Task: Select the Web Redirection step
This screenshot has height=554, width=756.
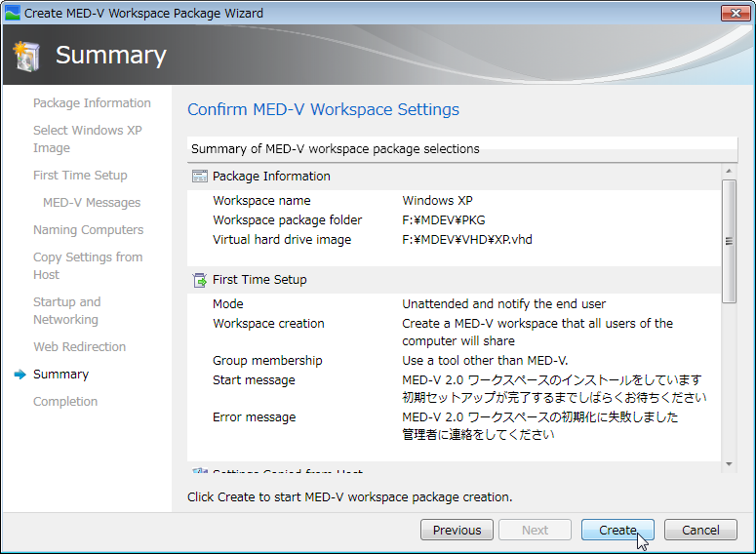Action: (79, 346)
